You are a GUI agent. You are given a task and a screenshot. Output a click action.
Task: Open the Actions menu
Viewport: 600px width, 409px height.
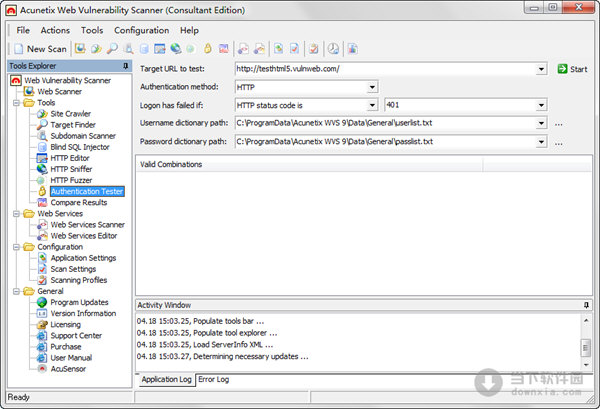pyautogui.click(x=55, y=30)
